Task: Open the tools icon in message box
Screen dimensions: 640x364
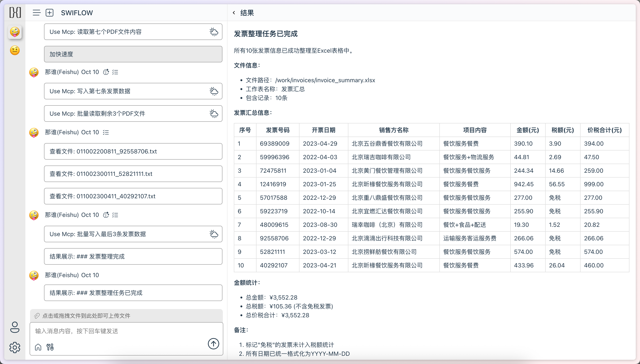Action: [50, 347]
